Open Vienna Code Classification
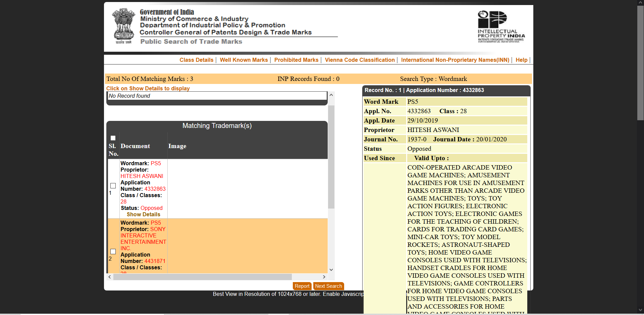644x315 pixels. point(360,60)
